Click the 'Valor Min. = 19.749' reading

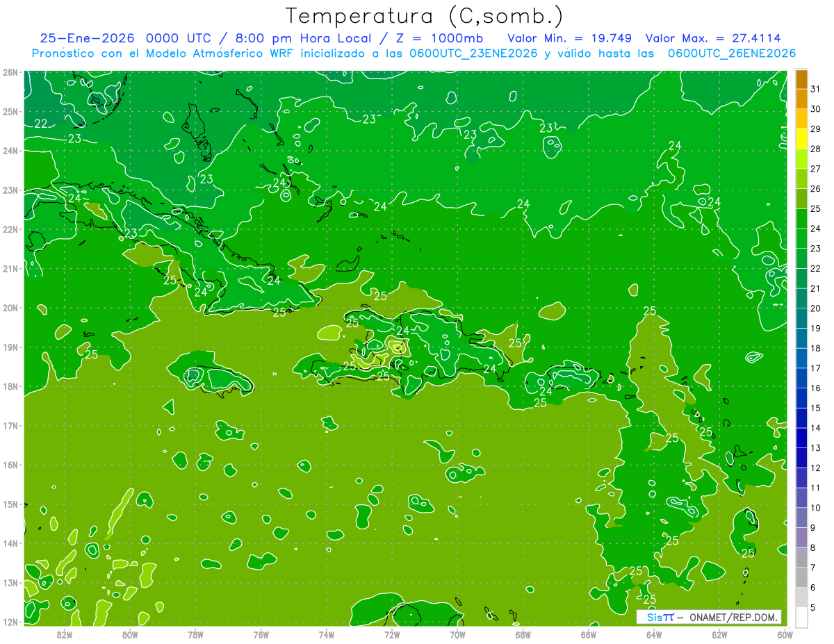pos(569,38)
